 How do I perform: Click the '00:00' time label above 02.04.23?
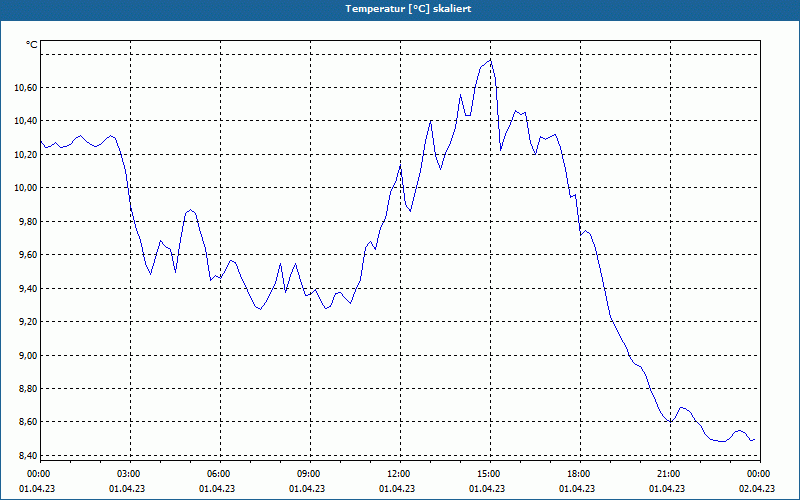[759, 474]
